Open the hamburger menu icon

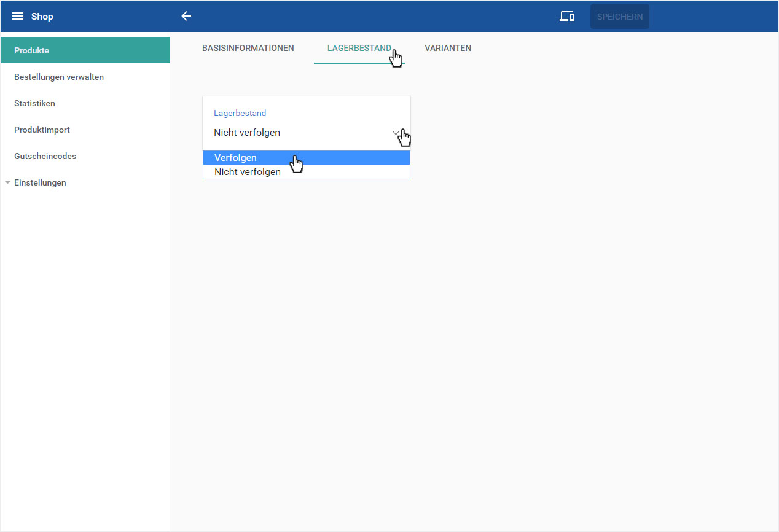pyautogui.click(x=18, y=17)
